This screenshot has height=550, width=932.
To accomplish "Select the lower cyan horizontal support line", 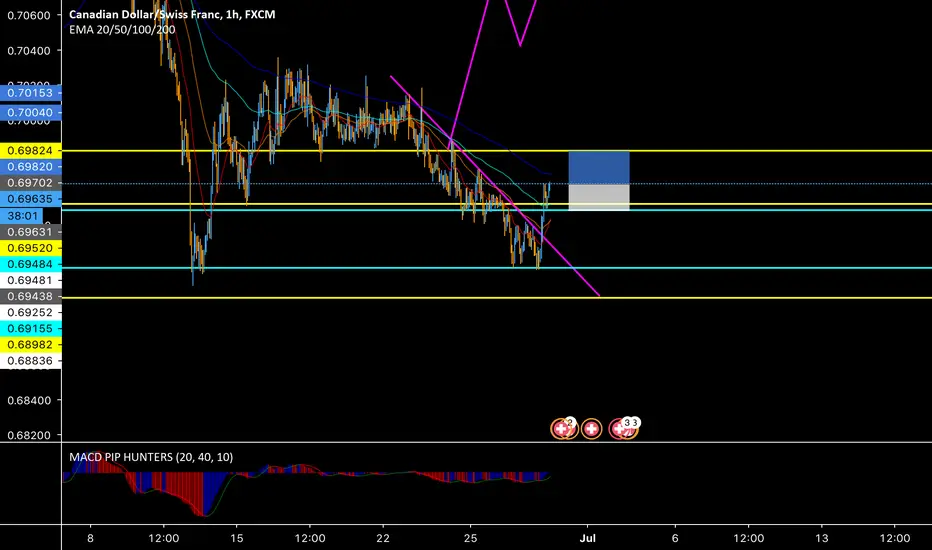I will click(496, 268).
